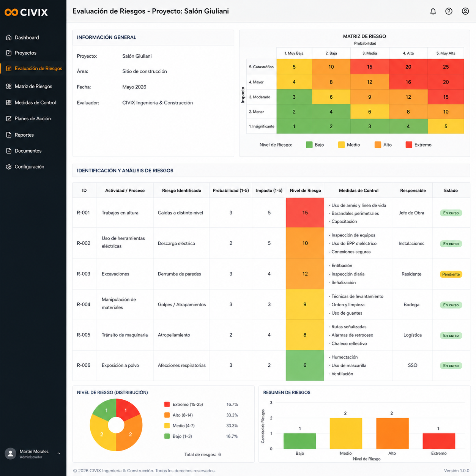The width and height of the screenshot is (476, 476).
Task: Click the Evaluación de Riesgos sidebar icon
Action: pyautogui.click(x=9, y=68)
